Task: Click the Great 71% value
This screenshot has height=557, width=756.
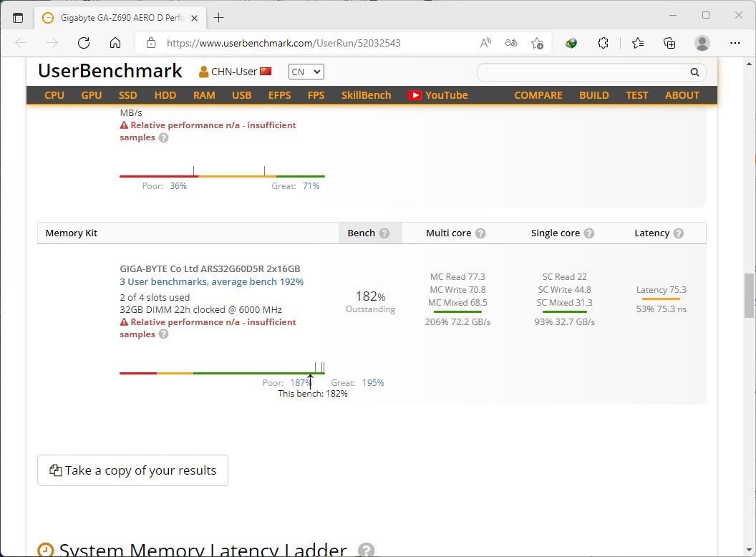Action: tap(311, 186)
